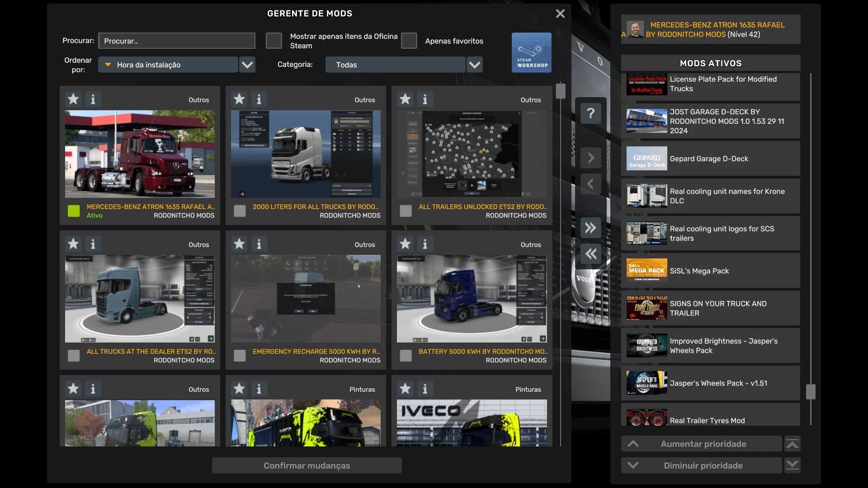Open info for 2000 Liters mod
Viewport: 868px width, 488px height.
click(259, 99)
